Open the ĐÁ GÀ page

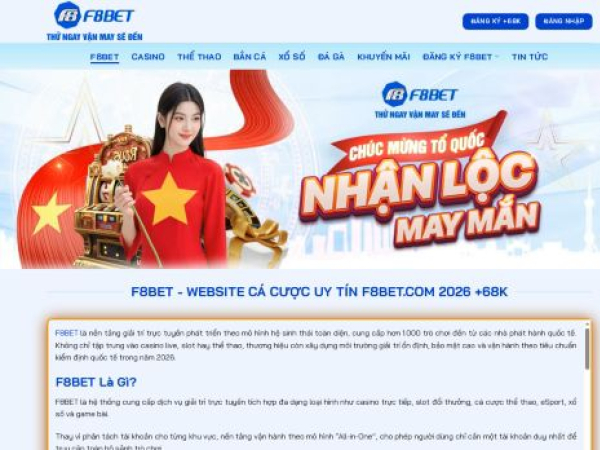[331, 57]
